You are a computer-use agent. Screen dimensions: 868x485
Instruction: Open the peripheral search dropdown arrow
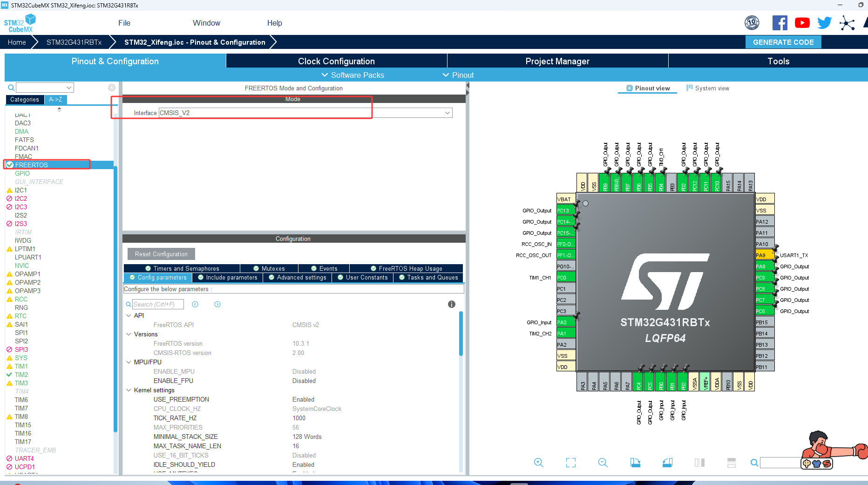(x=69, y=88)
